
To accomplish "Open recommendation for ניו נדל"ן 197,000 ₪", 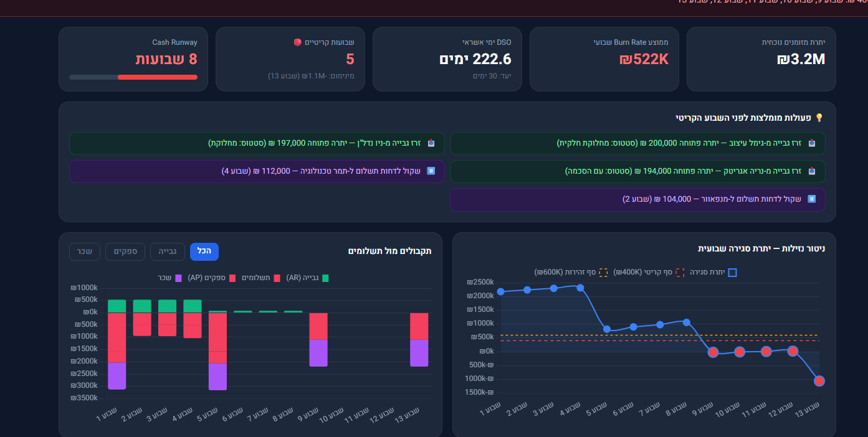I will coord(257,143).
